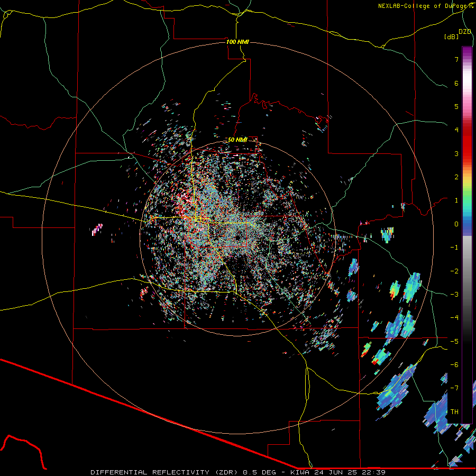Click the 100 NMI range ring label

coord(237,42)
